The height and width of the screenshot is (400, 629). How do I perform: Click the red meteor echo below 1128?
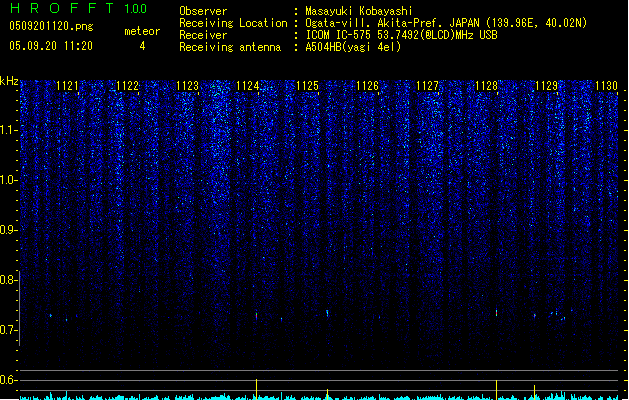497,312
